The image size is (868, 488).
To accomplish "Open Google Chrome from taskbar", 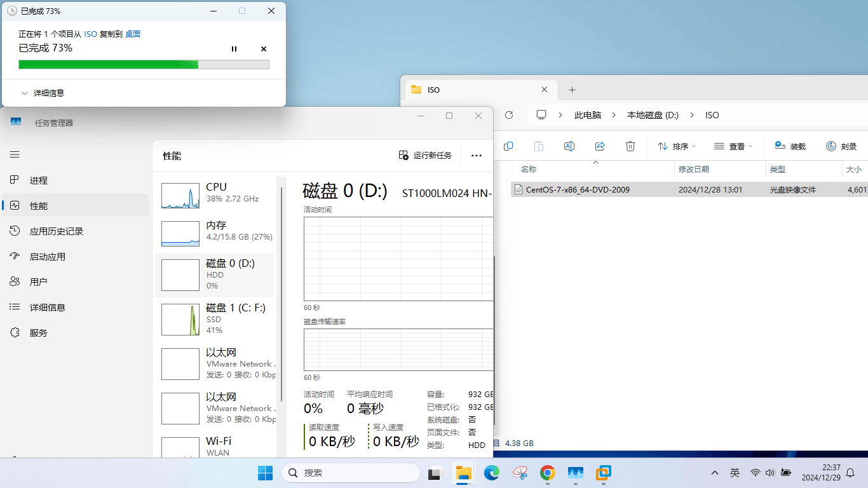I will [548, 473].
